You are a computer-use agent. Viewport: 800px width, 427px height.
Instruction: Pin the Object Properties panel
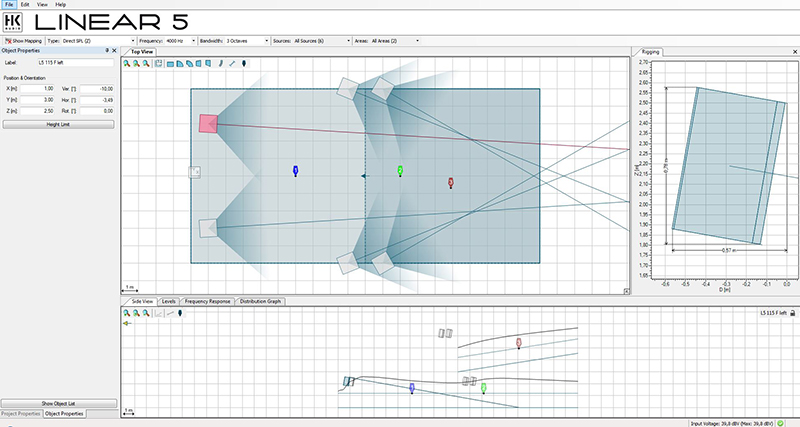coord(107,51)
